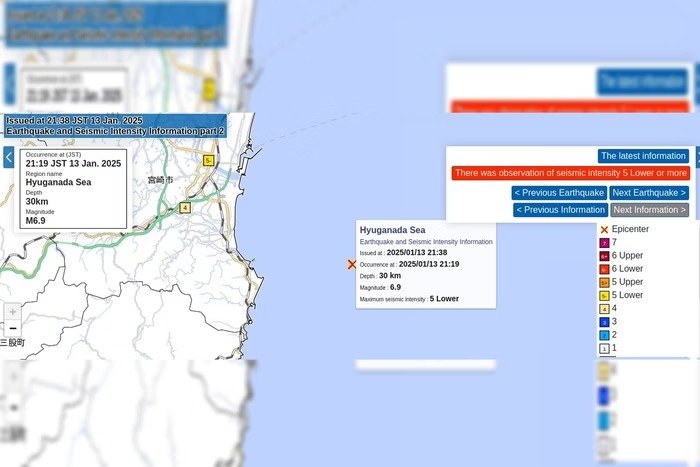Go to Previous Earthquake

(559, 193)
